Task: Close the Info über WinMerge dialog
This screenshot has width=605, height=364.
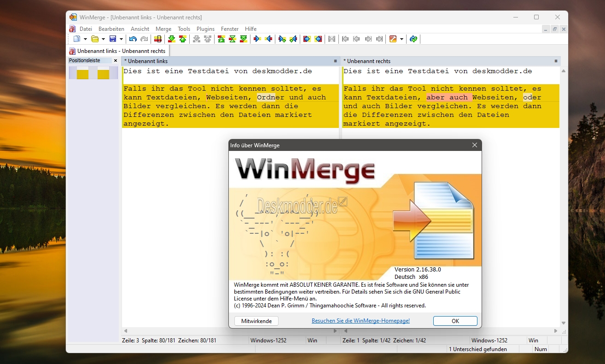Action: pyautogui.click(x=475, y=145)
